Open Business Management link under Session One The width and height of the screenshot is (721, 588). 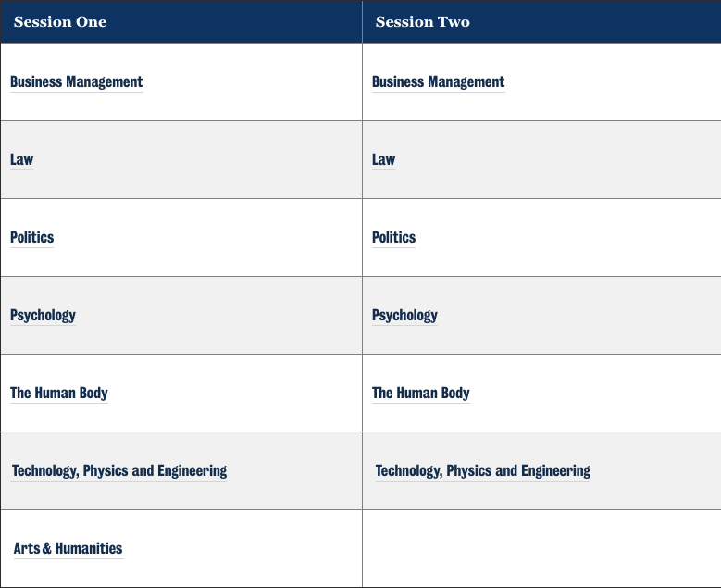tap(76, 81)
